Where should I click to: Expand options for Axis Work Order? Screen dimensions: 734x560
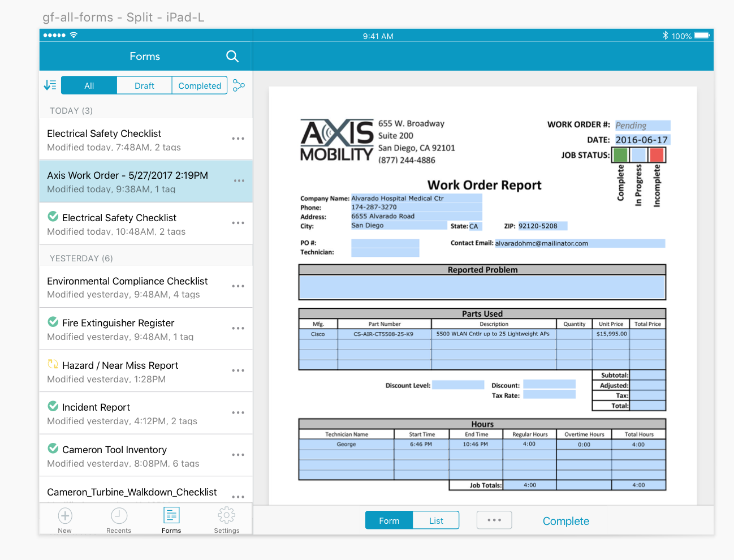[239, 181]
